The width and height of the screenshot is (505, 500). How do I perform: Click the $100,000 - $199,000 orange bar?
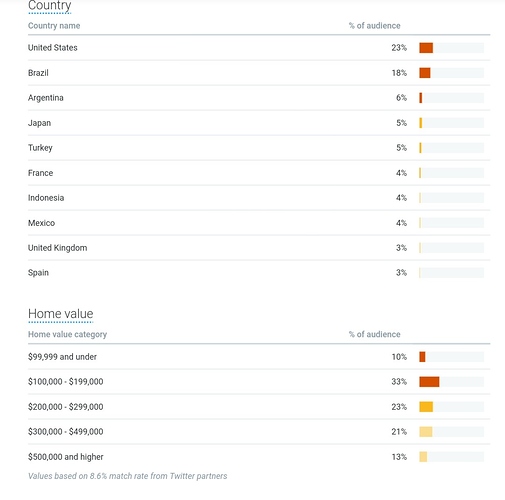click(x=429, y=382)
